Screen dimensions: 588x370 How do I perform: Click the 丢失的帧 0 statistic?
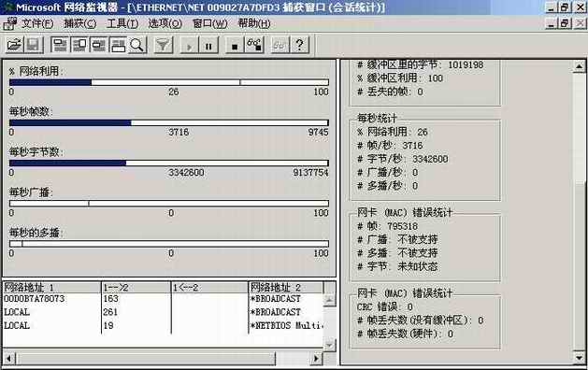pos(390,92)
